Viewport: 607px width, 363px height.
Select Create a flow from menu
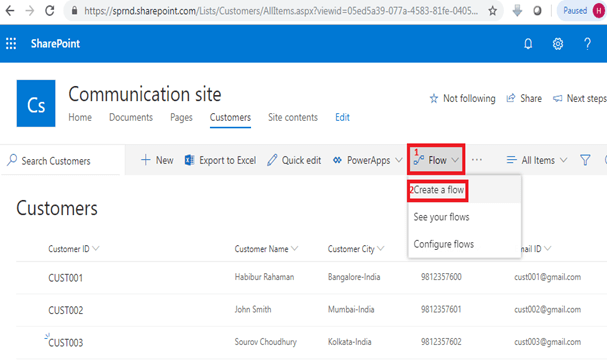point(439,190)
